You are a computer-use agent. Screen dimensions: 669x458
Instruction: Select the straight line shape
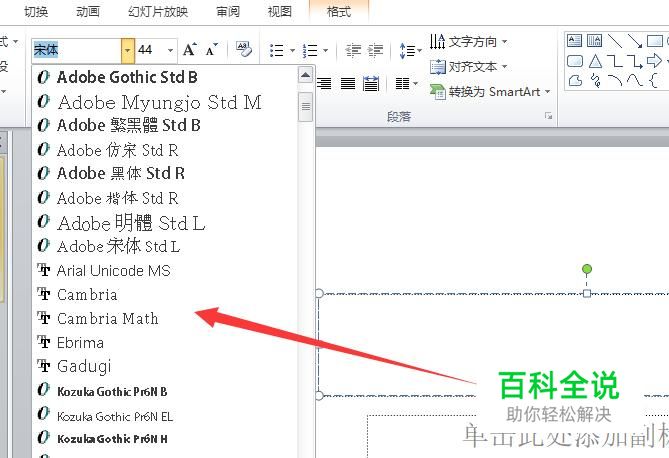pyautogui.click(x=615, y=41)
